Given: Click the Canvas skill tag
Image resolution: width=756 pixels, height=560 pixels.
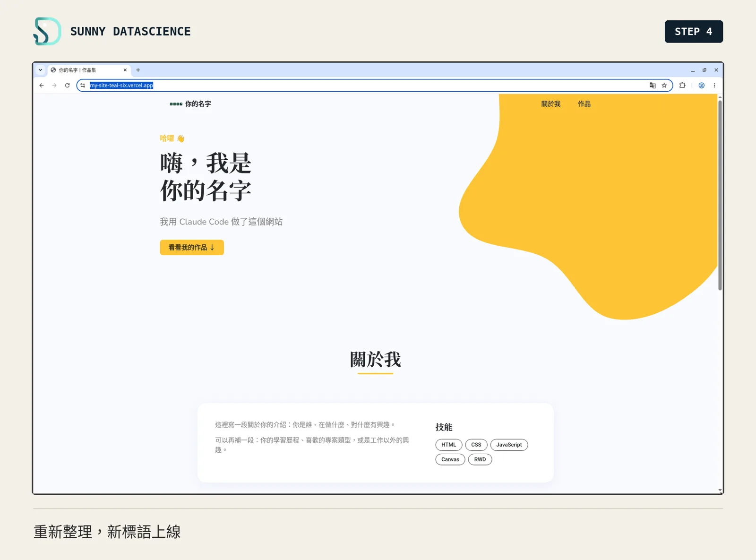Looking at the screenshot, I should (x=450, y=459).
